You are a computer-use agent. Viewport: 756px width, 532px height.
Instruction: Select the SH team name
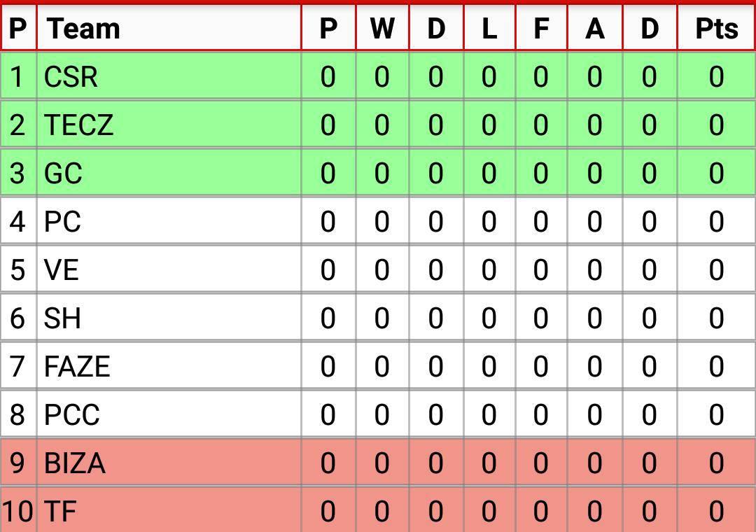62,318
